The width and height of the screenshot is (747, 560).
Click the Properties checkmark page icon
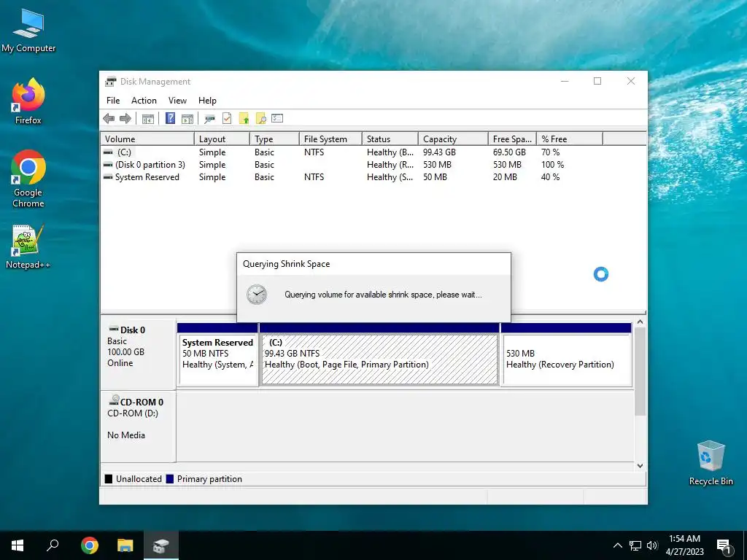227,118
